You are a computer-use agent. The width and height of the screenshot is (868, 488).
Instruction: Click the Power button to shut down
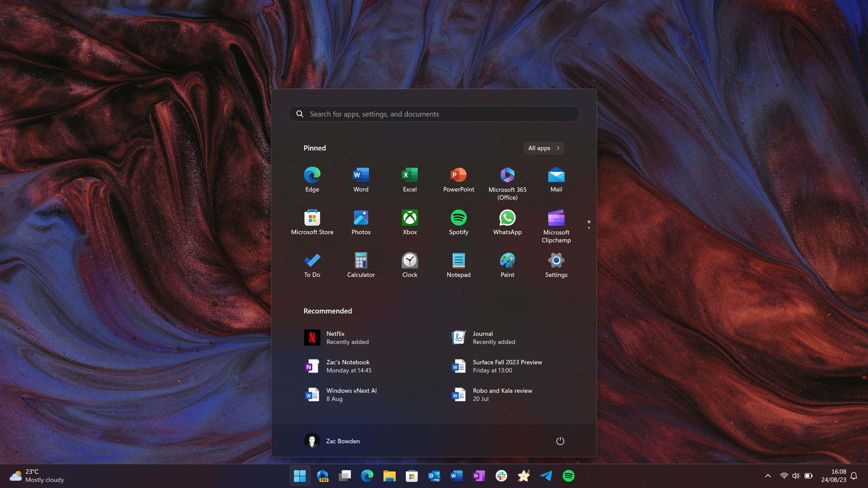(559, 441)
